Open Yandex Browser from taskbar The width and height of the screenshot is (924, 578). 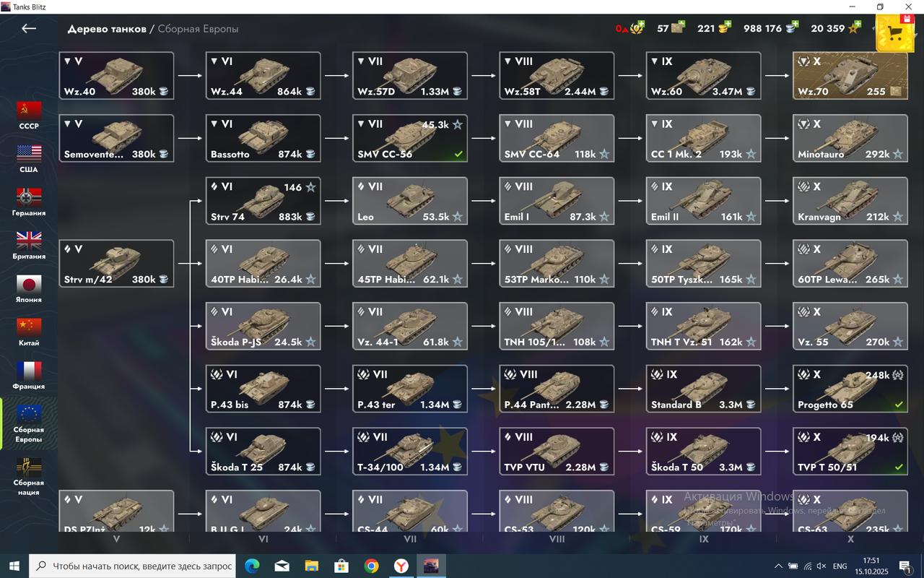pos(401,566)
